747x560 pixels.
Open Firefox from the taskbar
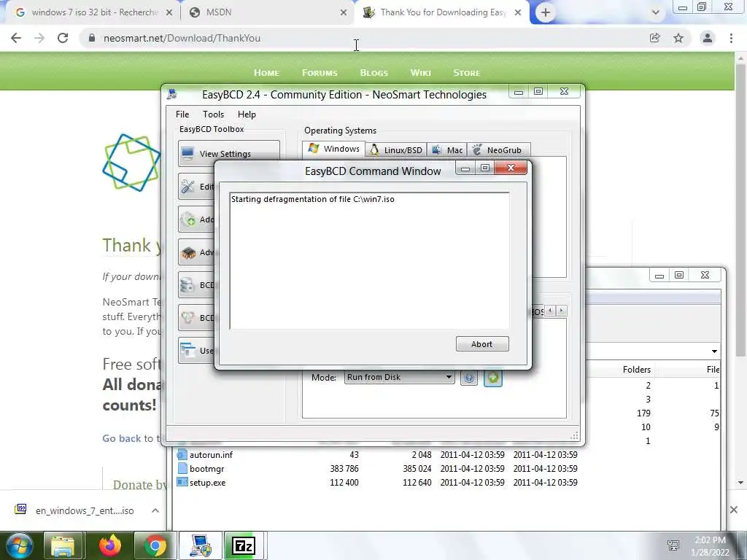coord(109,545)
